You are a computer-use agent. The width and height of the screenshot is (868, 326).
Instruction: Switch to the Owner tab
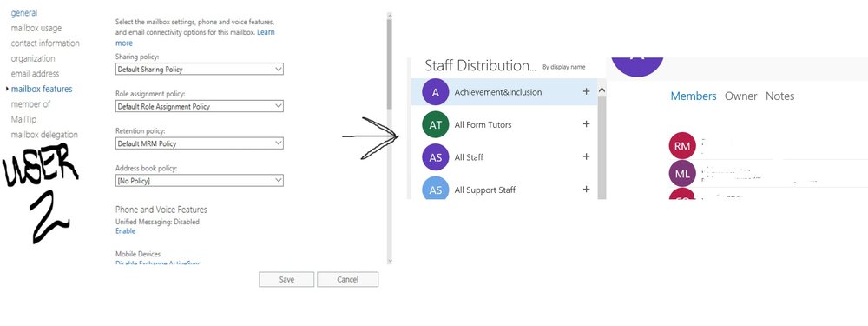(740, 96)
